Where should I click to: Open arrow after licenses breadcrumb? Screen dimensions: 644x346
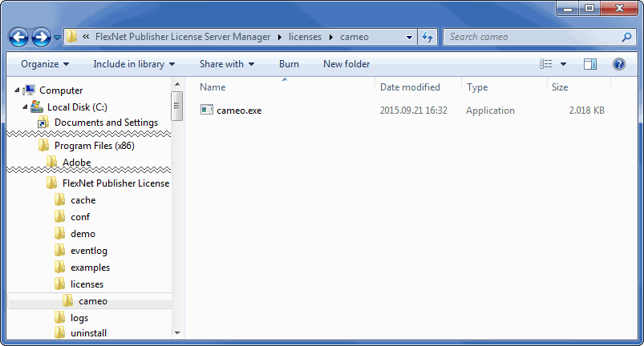[331, 38]
